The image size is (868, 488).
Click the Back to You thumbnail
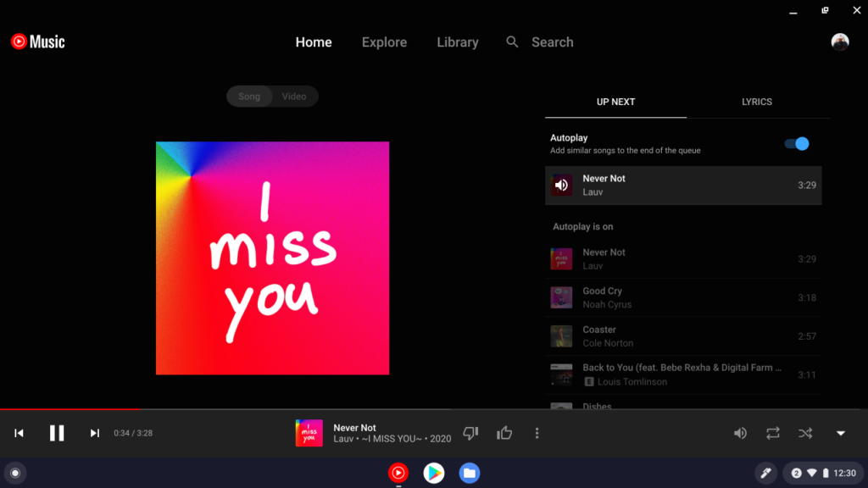point(561,375)
